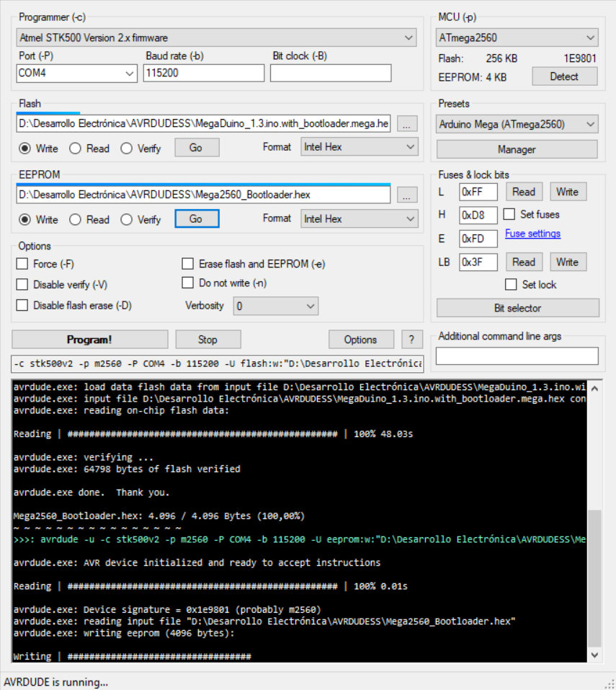Select the Flash Verify radio button

coord(127,149)
